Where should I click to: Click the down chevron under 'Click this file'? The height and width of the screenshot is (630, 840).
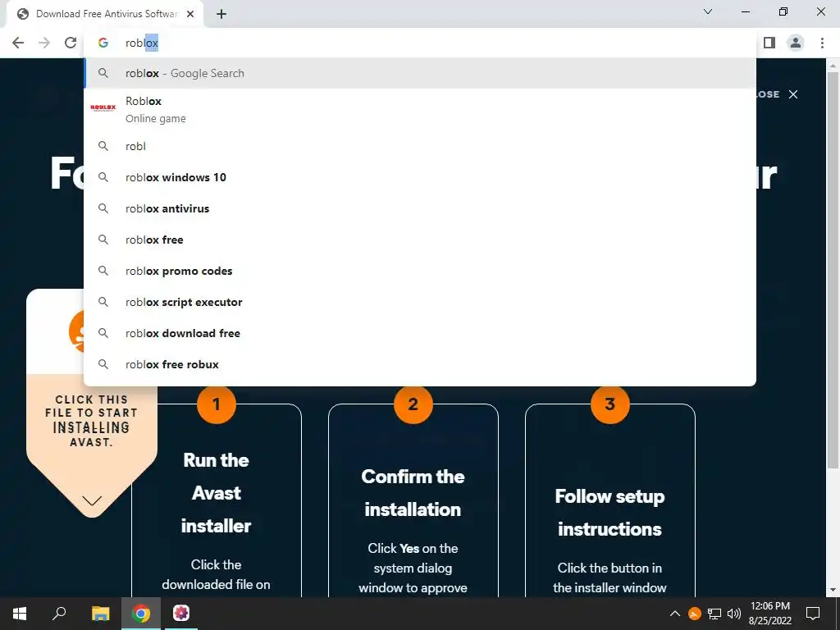pyautogui.click(x=92, y=500)
